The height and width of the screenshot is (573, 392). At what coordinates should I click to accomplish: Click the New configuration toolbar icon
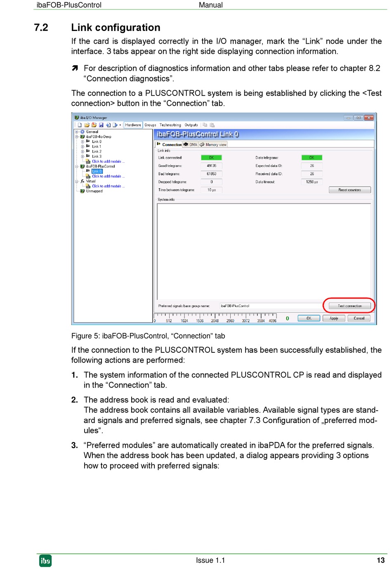(x=80, y=125)
